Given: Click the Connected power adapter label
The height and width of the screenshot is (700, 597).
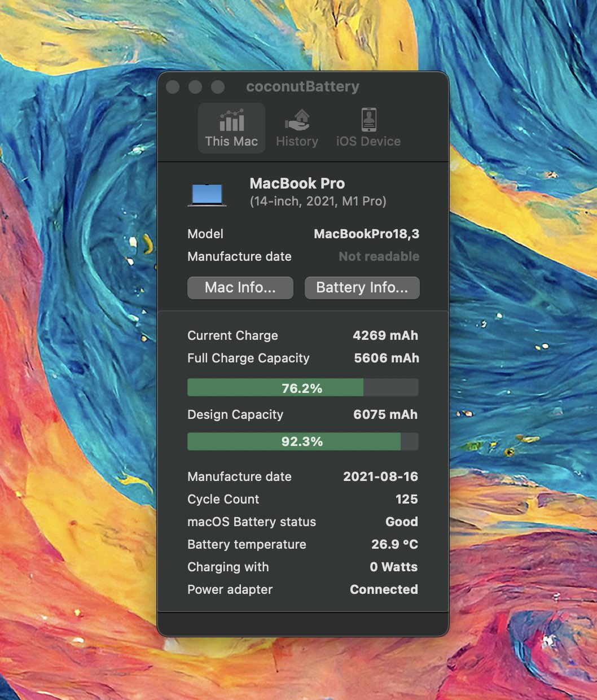Looking at the screenshot, I should click(x=384, y=589).
